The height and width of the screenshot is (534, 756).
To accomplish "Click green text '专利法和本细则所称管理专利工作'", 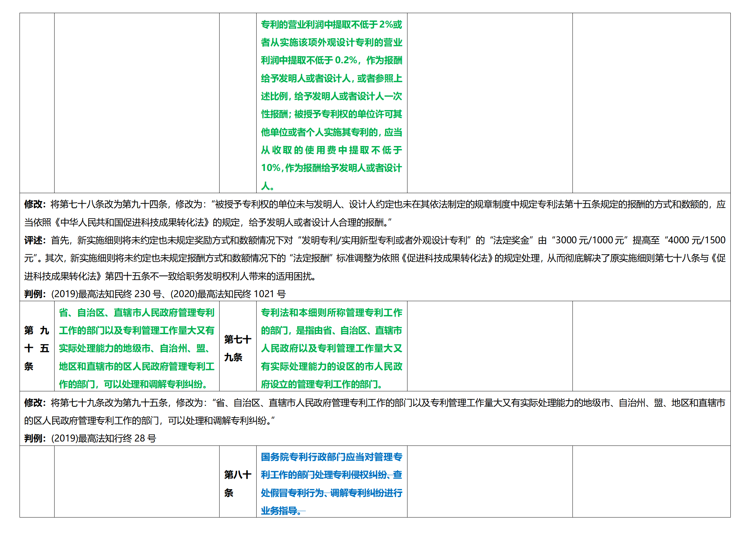I will click(332, 313).
